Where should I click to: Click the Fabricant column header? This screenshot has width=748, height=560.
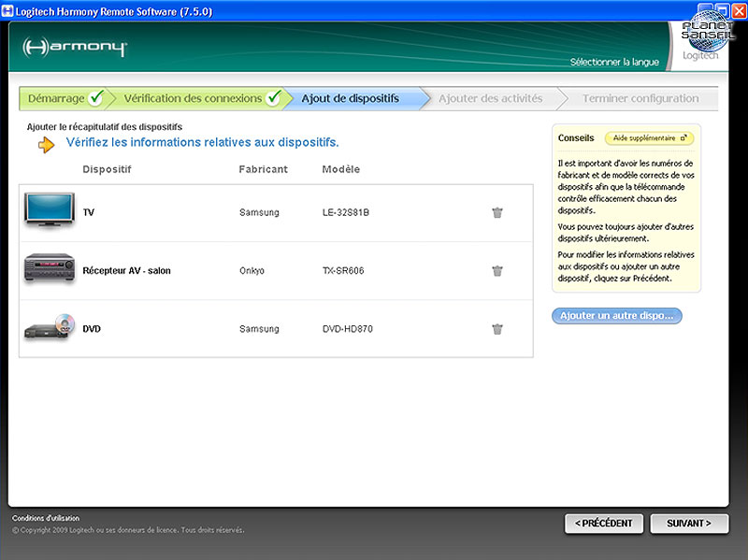264,169
